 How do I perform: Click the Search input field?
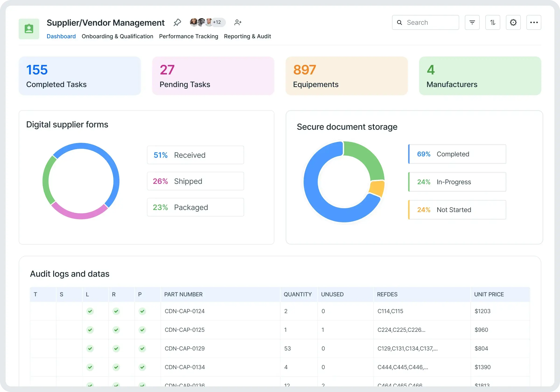point(429,22)
